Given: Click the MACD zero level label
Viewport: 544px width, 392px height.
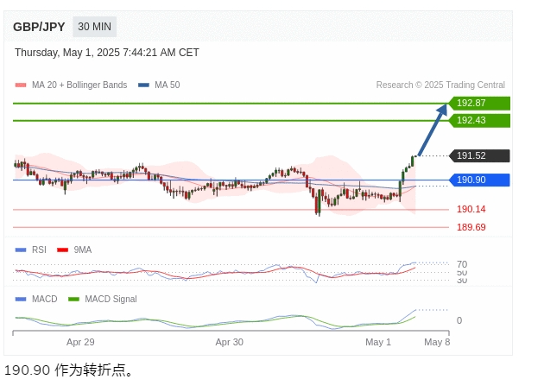Looking at the screenshot, I should 459,320.
